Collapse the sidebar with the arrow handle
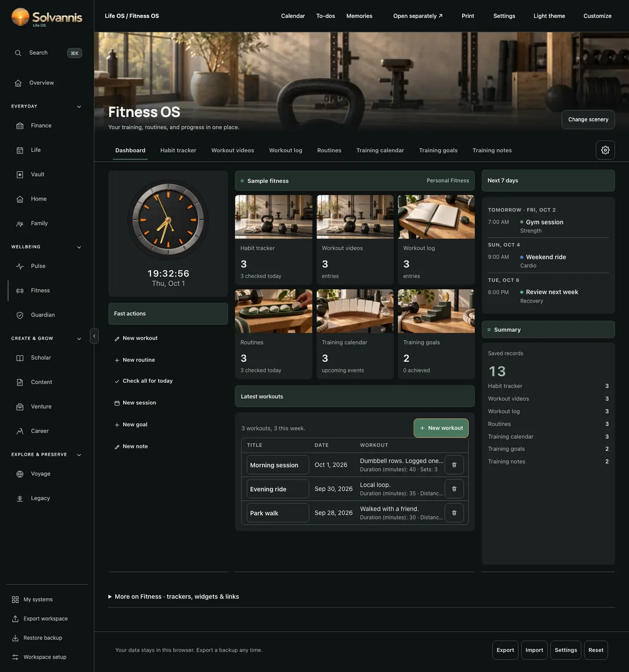The image size is (629, 672). point(94,336)
